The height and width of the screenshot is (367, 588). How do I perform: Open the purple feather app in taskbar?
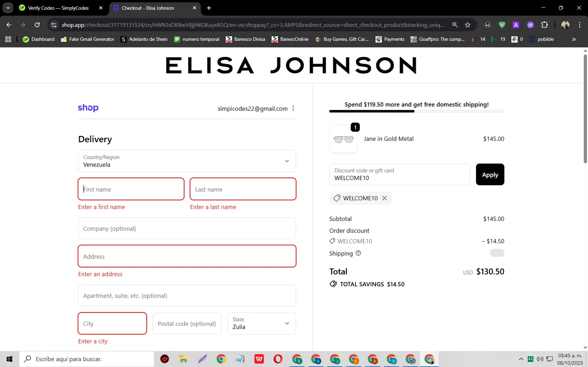click(202, 359)
